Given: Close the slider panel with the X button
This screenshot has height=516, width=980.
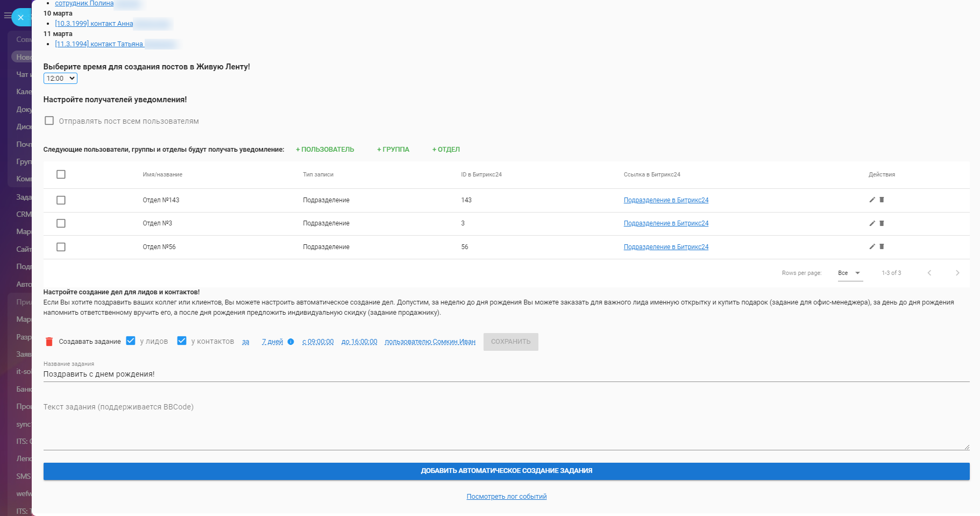Looking at the screenshot, I should pyautogui.click(x=20, y=17).
